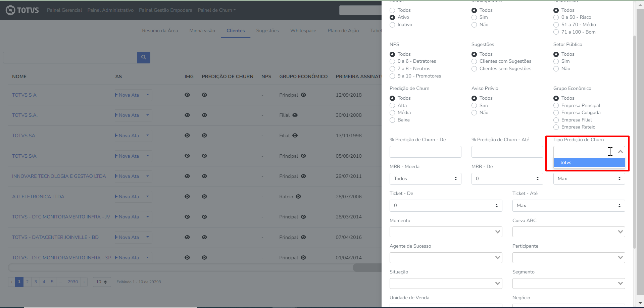Go to page 3 of results
644x308 pixels.
tap(36, 282)
